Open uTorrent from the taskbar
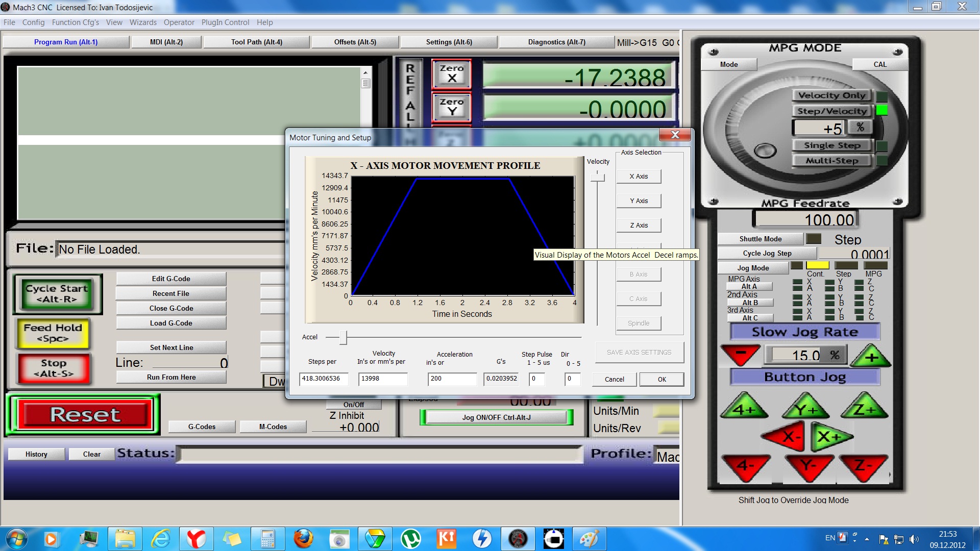Image resolution: width=980 pixels, height=551 pixels. pos(410,539)
